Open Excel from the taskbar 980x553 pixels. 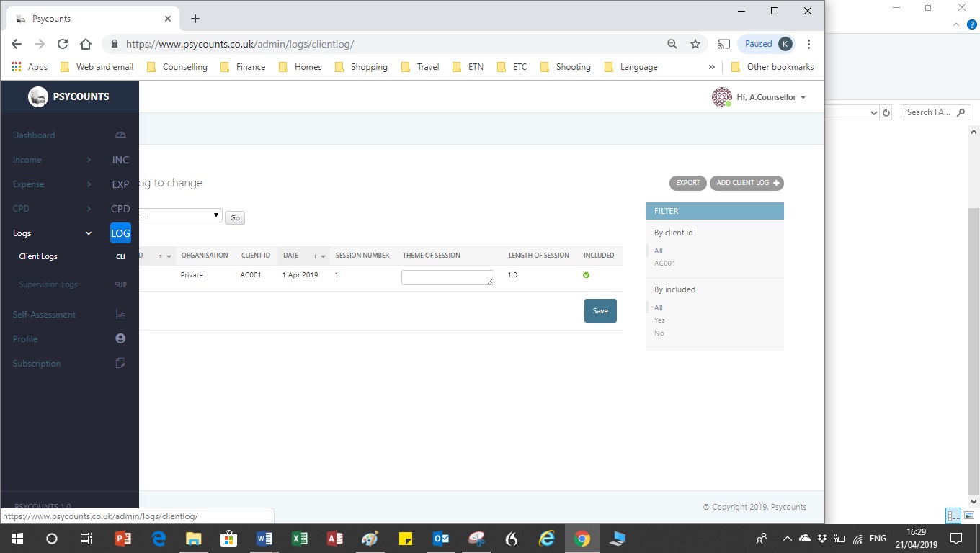pos(300,539)
